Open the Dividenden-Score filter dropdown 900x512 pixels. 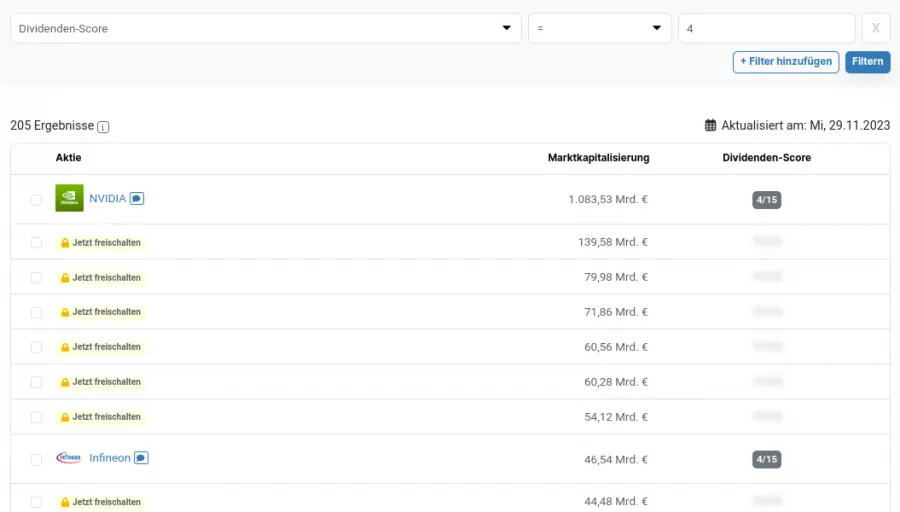pos(265,28)
